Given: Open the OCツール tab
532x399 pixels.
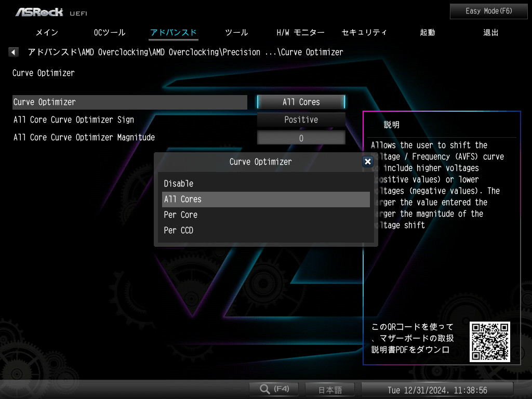Looking at the screenshot, I should (110, 33).
